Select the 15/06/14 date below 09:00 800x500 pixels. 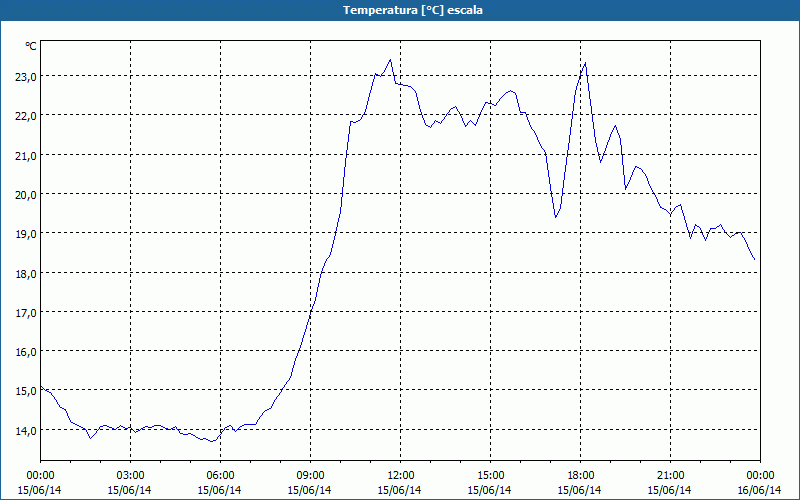click(x=310, y=490)
